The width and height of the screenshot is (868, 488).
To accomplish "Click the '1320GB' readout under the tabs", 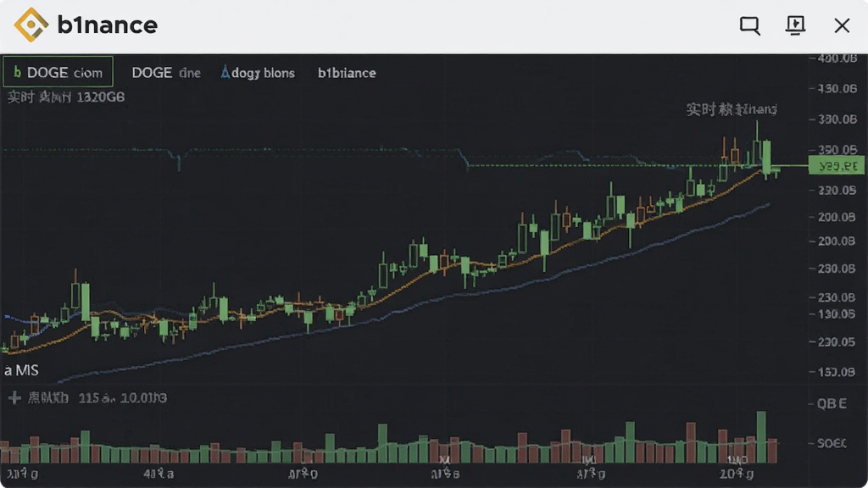I will pyautogui.click(x=101, y=97).
